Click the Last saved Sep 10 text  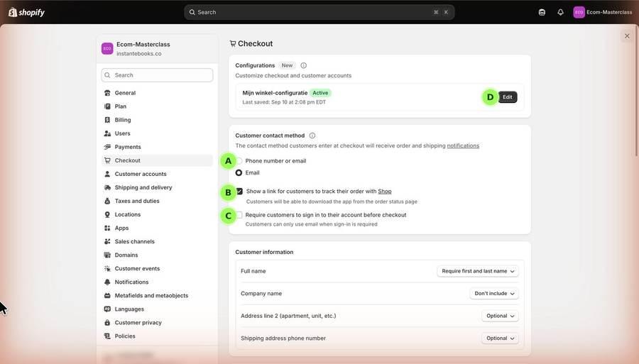[x=284, y=102]
